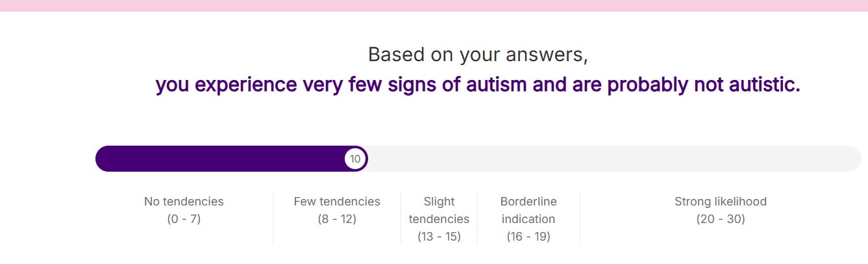The image size is (868, 264).
Task: Click the "(8 - 12)" score range
Action: [x=337, y=219]
